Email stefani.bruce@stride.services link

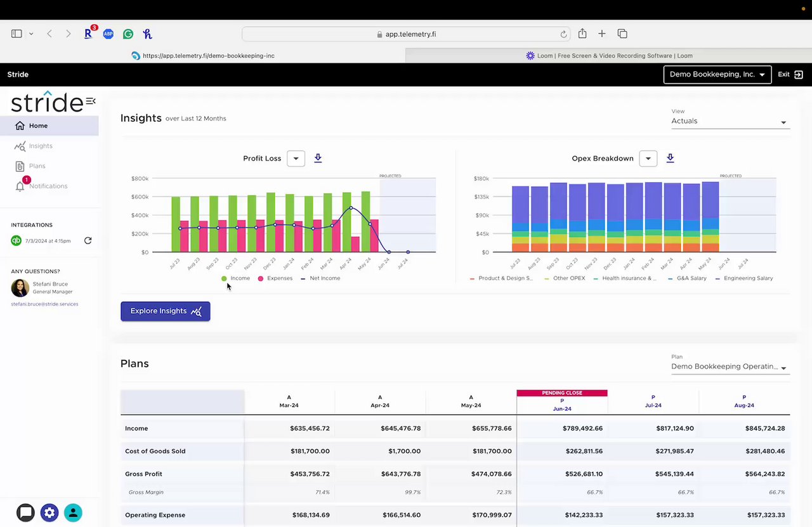tap(43, 304)
